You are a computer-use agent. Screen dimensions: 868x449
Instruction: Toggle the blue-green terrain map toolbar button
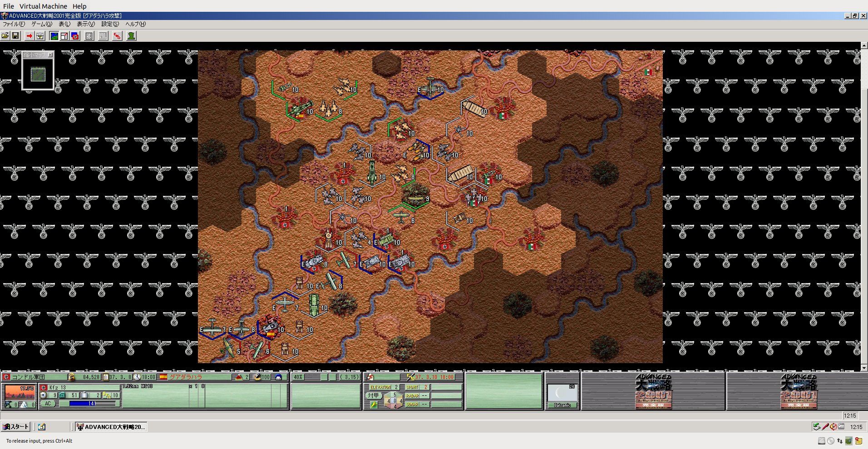click(x=54, y=36)
